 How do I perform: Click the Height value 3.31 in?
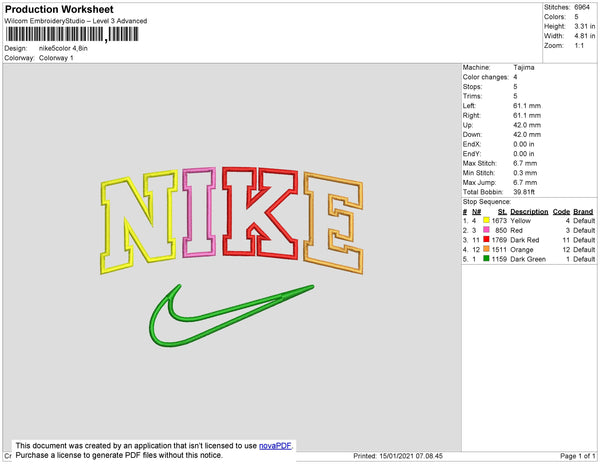tap(584, 26)
